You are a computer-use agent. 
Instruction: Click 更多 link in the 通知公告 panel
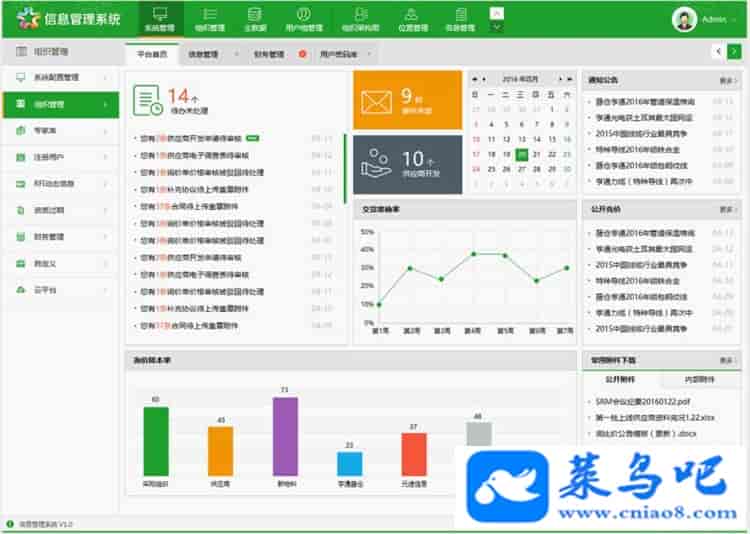point(728,80)
